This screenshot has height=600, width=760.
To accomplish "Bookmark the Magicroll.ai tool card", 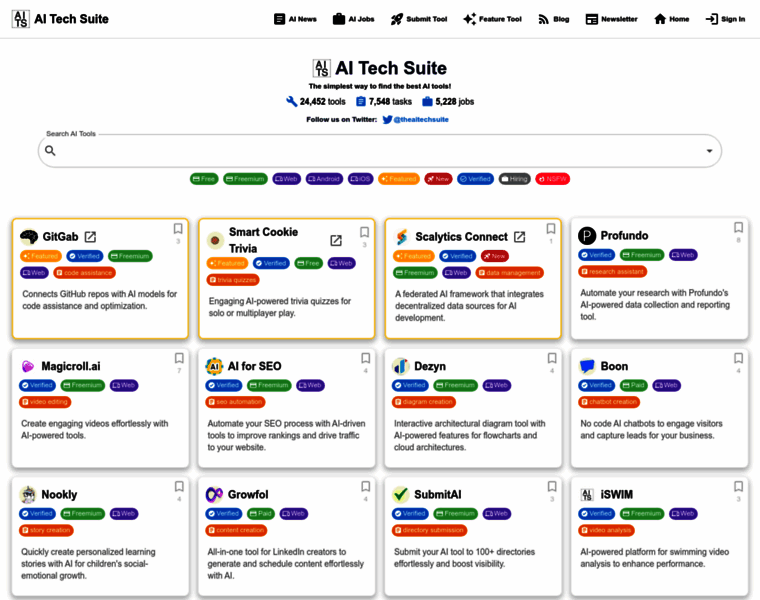I will tap(179, 358).
